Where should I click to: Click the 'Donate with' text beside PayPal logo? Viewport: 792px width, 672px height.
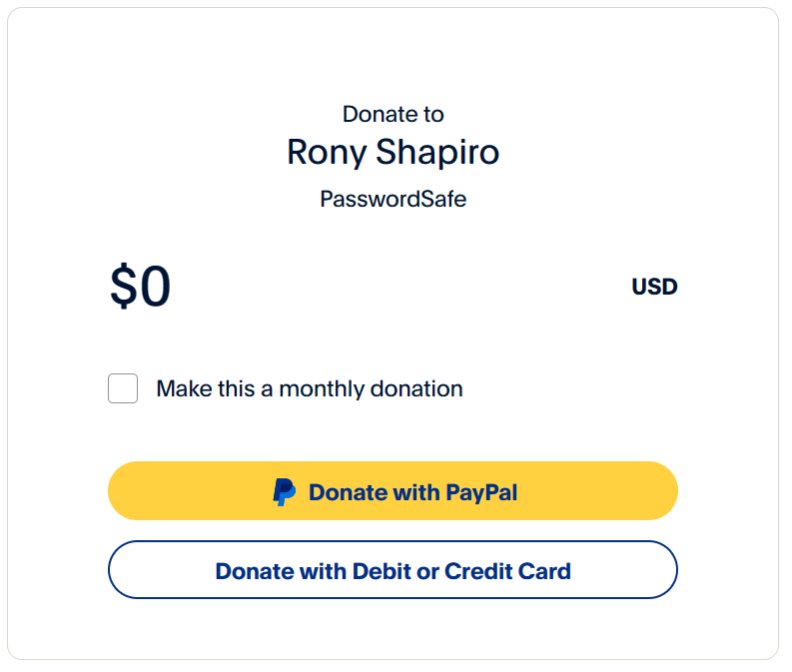click(x=375, y=492)
